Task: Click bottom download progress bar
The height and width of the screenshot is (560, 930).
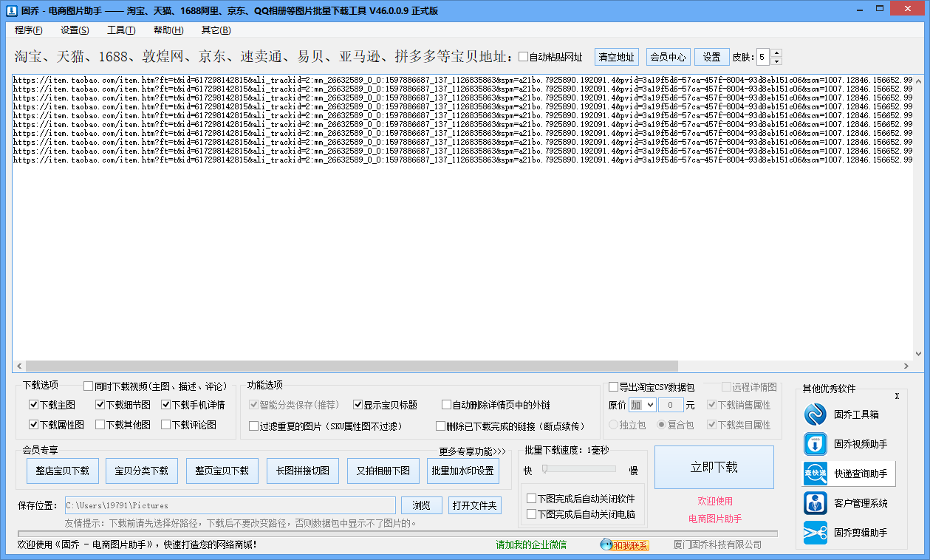Action: click(397, 533)
